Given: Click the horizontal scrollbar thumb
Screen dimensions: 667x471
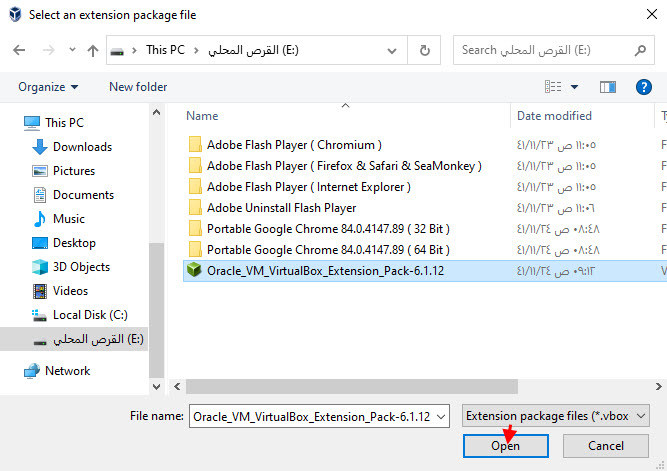Looking at the screenshot, I should click(x=352, y=386).
